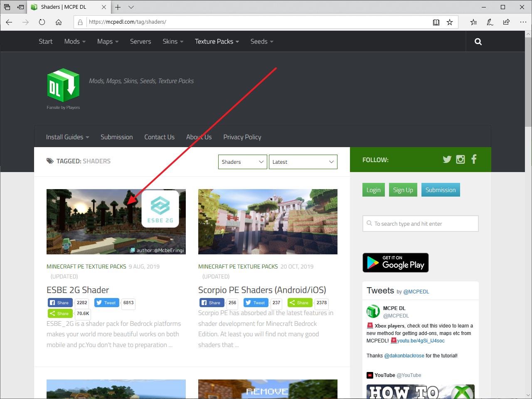This screenshot has width=532, height=399.
Task: Click the browser Forward arrow
Action: (26, 22)
